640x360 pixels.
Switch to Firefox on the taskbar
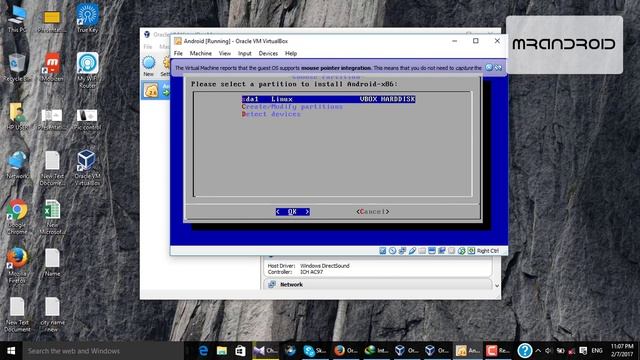pos(345,351)
